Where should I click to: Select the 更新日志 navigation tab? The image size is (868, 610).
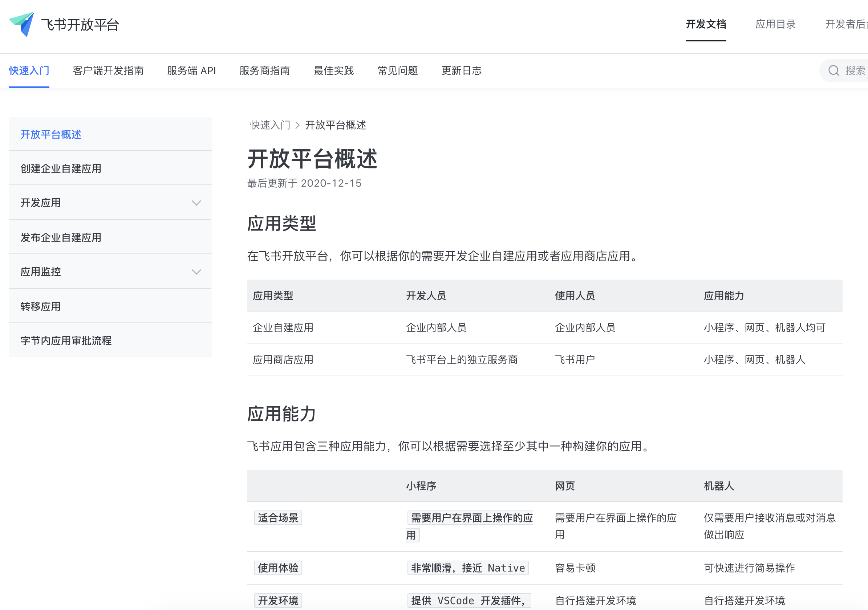coord(462,71)
